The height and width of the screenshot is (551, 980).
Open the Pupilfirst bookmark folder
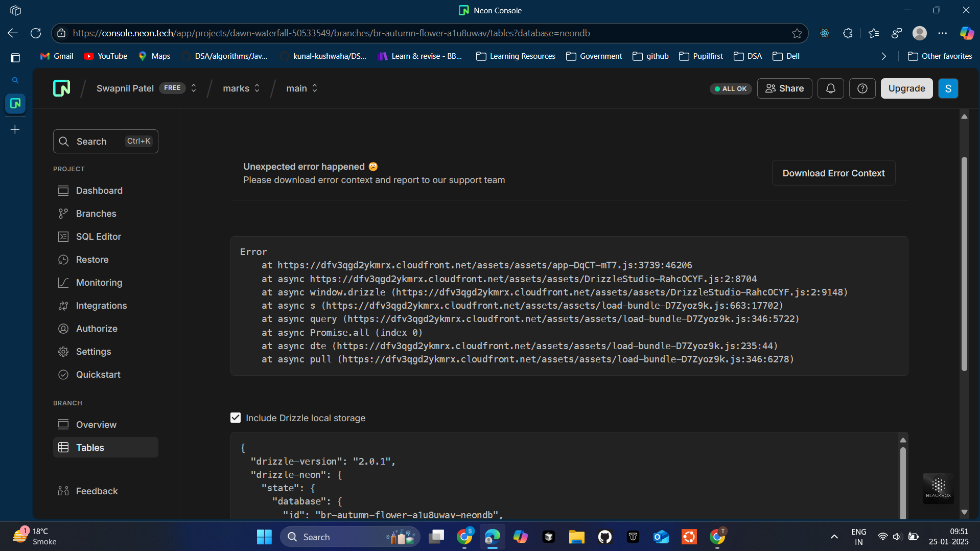pos(701,56)
